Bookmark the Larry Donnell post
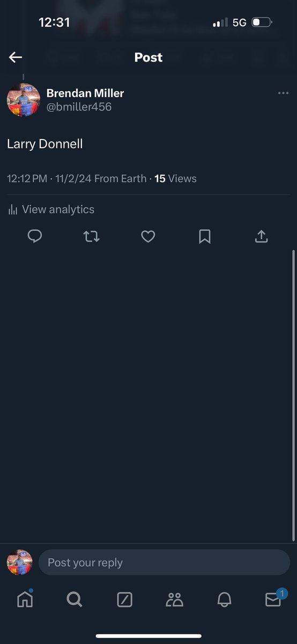 [205, 236]
